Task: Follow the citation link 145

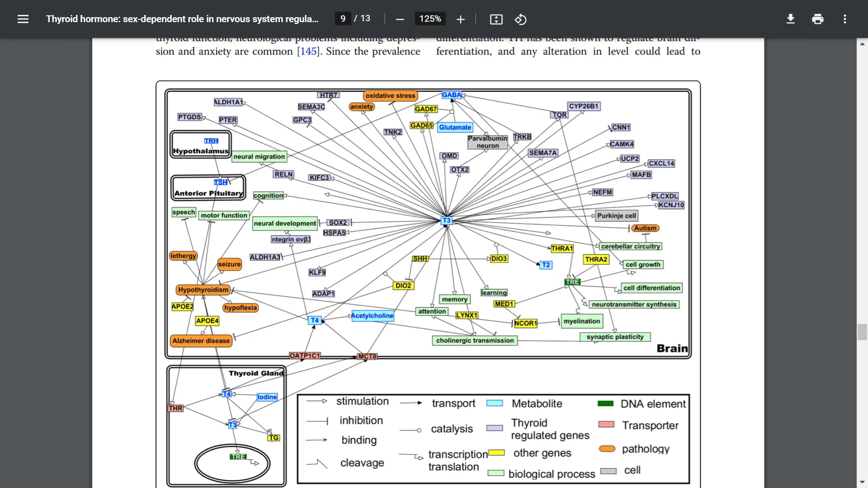Action: [x=308, y=51]
